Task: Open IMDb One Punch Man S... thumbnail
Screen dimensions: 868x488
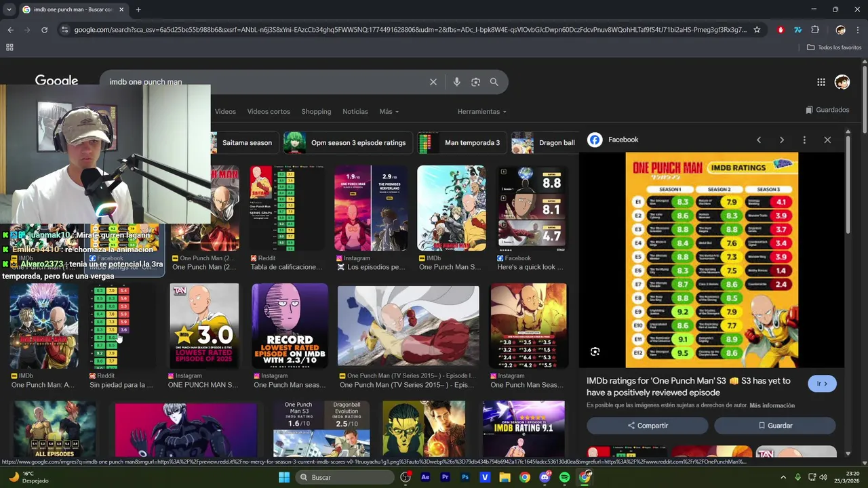Action: tap(451, 208)
